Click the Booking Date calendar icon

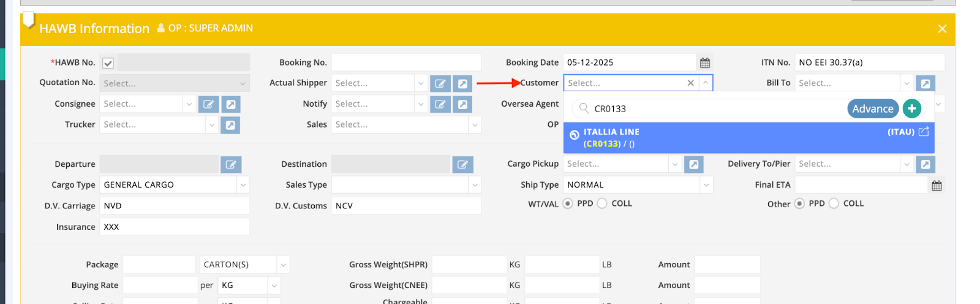[705, 63]
